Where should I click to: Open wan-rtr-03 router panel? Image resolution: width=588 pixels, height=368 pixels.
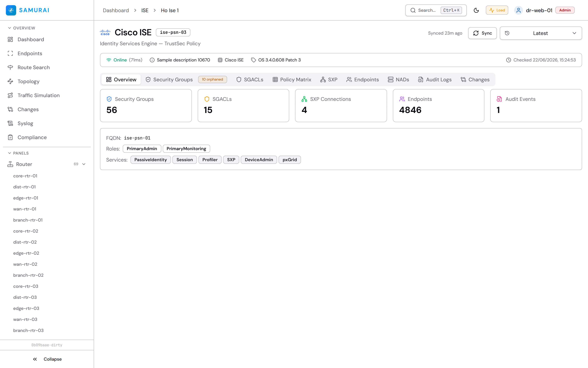(x=25, y=320)
